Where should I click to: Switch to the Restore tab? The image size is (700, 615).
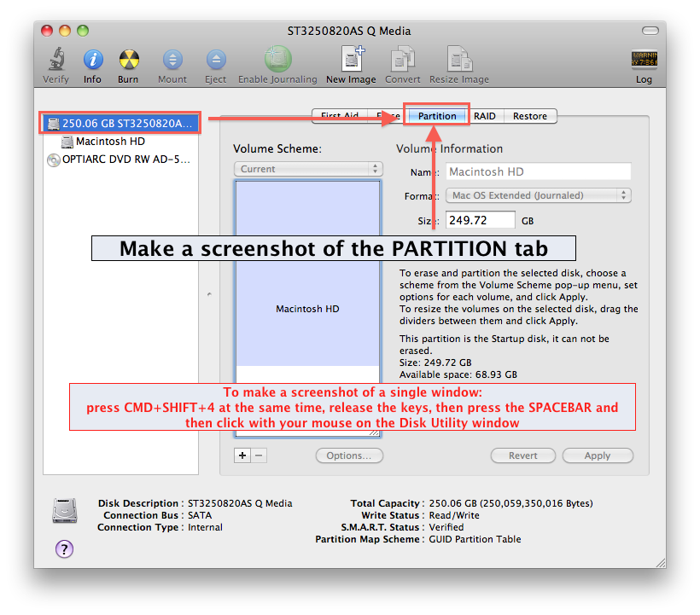(x=530, y=116)
